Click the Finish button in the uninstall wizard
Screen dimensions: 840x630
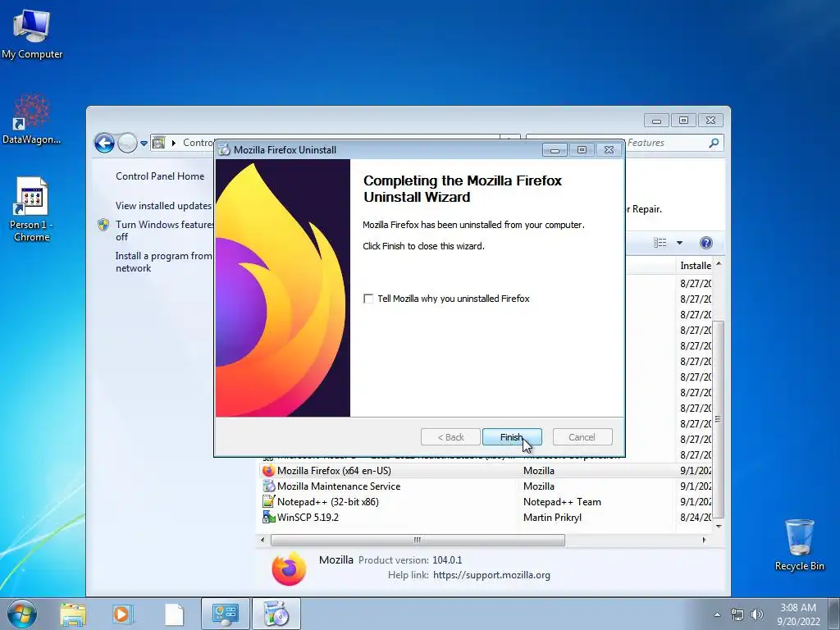(x=512, y=437)
